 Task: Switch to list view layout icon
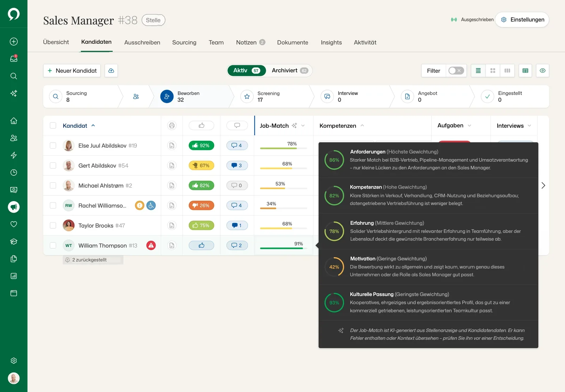[x=478, y=71]
